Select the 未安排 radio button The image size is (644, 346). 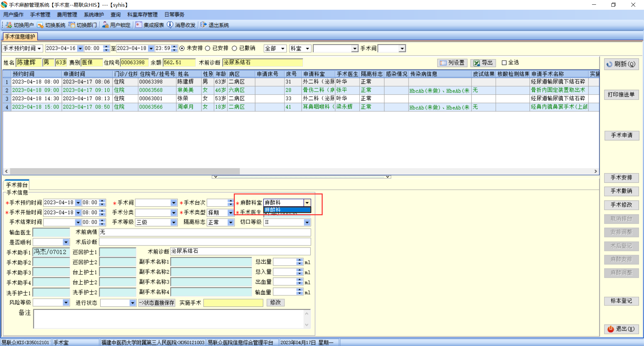coord(182,48)
